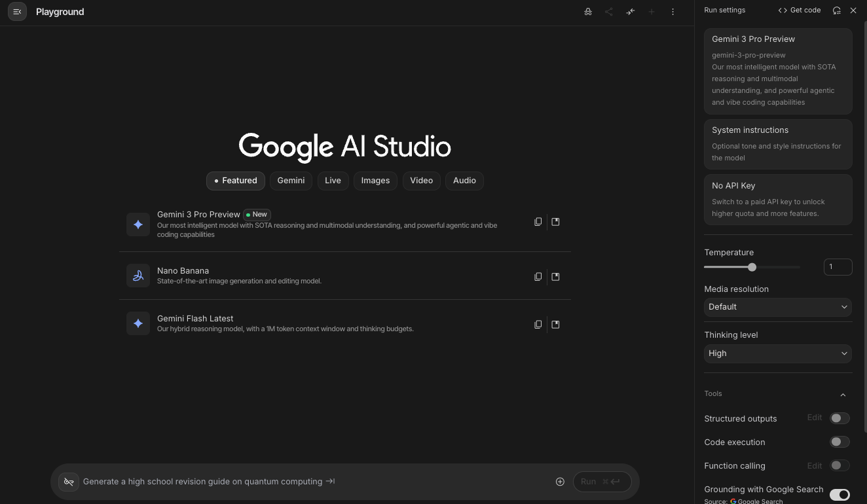Click the incognito temporary chat icon
Screen dimensions: 867x504
588,12
